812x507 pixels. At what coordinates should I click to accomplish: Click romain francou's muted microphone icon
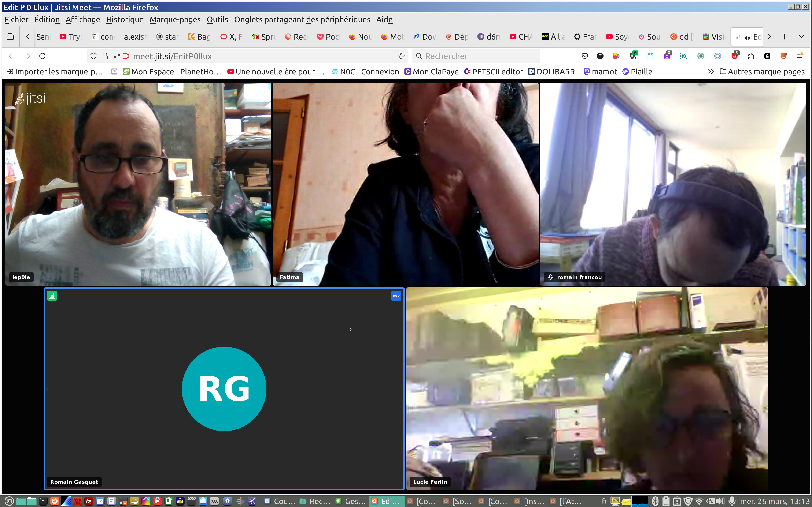tap(550, 277)
